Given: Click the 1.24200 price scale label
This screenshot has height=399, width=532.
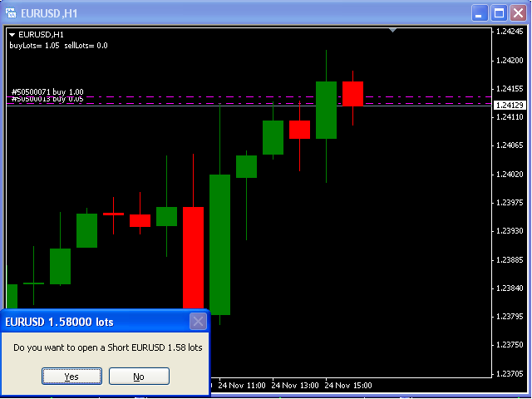Looking at the screenshot, I should point(508,61).
